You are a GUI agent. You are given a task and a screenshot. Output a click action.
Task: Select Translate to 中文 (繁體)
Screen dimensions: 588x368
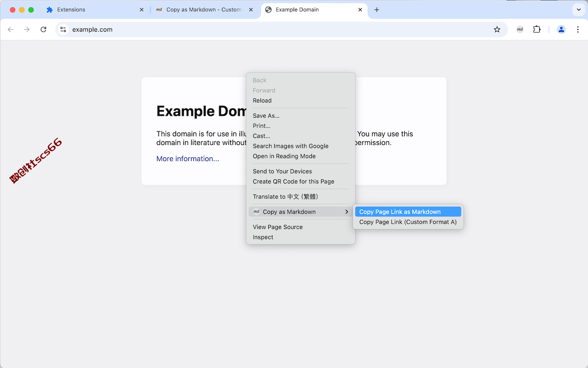[x=301, y=197]
